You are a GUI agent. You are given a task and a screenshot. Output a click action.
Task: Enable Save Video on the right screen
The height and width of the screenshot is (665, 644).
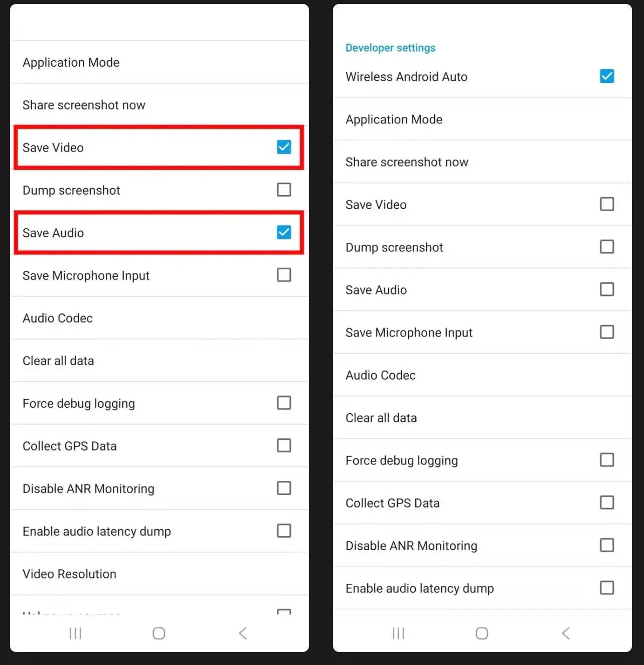click(x=607, y=204)
